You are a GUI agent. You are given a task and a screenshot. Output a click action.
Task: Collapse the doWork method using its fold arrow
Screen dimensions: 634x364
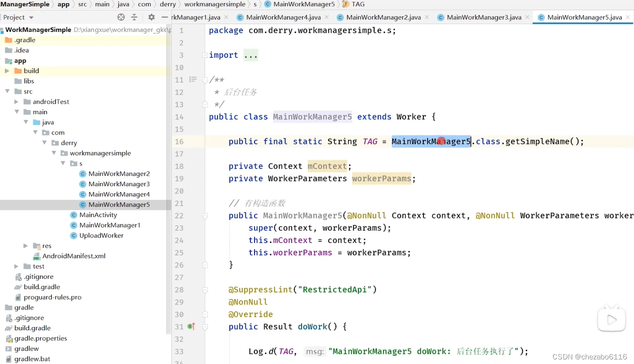click(205, 327)
